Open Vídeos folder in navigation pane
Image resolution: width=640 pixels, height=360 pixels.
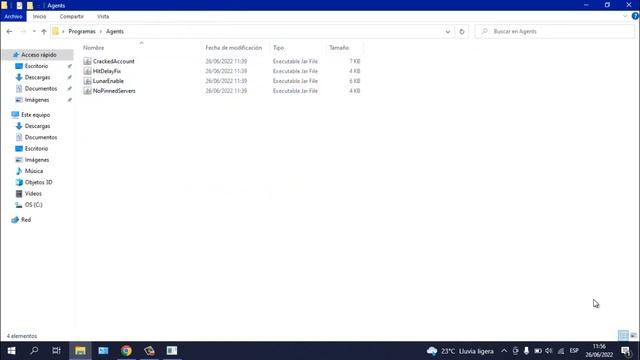point(33,193)
